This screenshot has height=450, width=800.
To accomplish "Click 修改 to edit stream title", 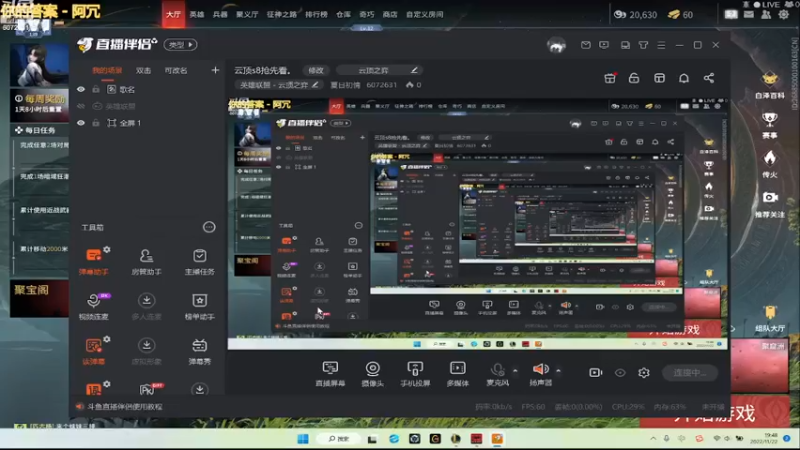I will tap(316, 70).
